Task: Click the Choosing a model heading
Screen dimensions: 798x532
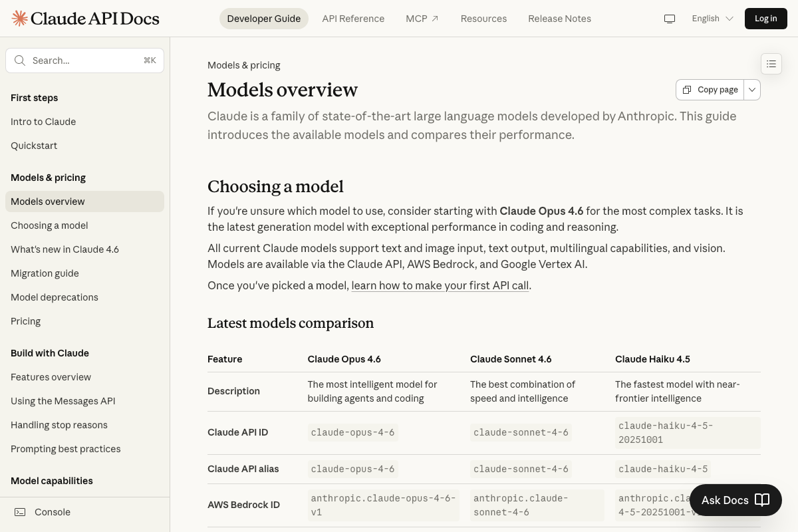Action: tap(275, 186)
